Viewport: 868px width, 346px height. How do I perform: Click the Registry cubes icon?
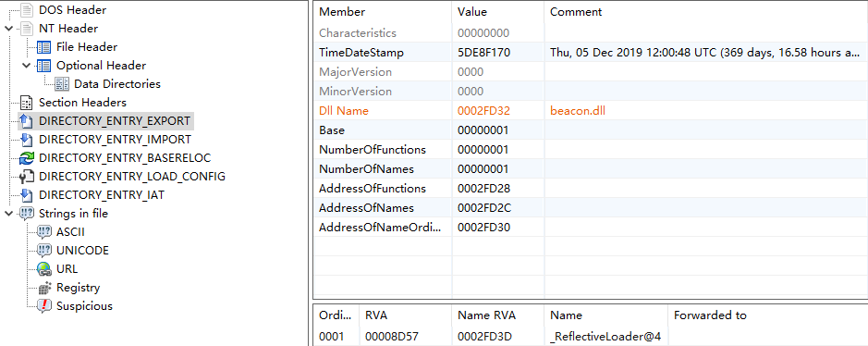coord(44,288)
